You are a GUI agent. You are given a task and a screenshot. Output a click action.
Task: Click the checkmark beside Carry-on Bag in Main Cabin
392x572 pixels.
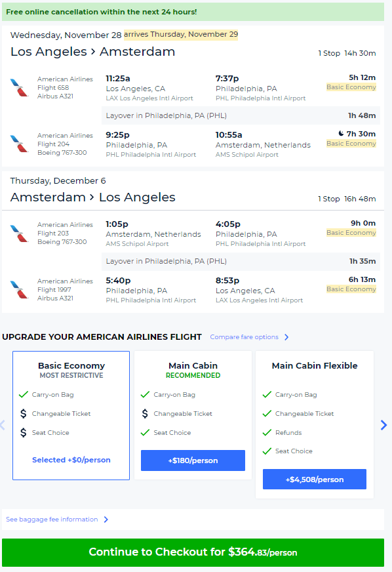click(146, 395)
